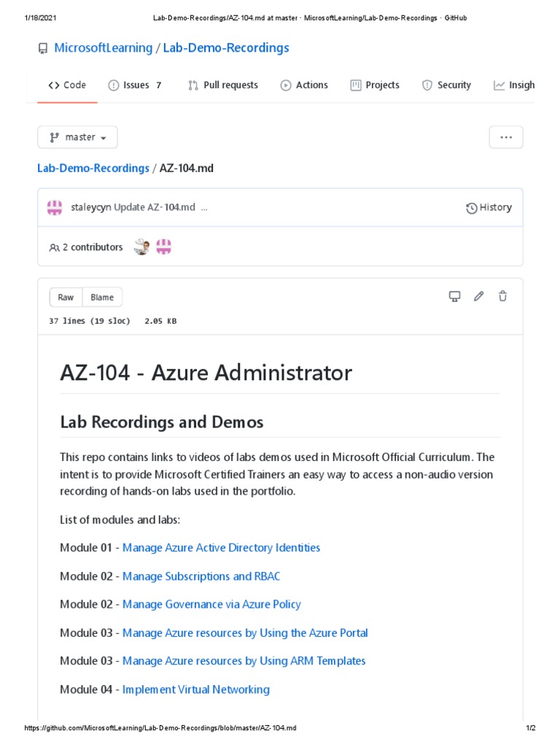This screenshot has height=747, width=560.
Task: Open file in GitHub Desktop icon
Action: [455, 296]
